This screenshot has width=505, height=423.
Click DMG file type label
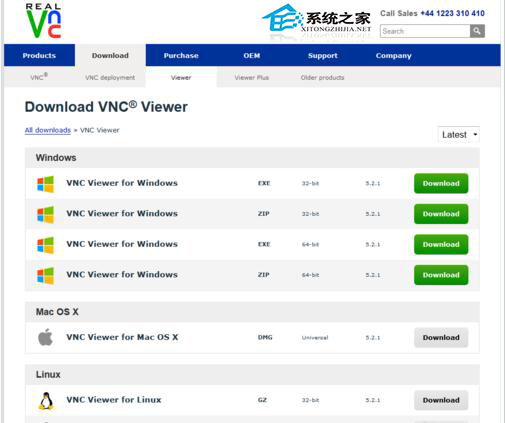(265, 337)
